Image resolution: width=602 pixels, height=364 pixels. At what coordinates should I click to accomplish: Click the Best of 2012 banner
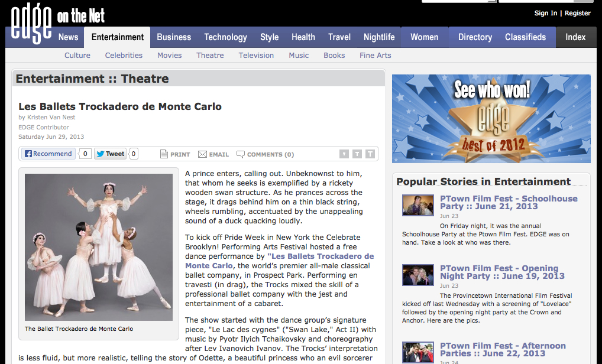[x=491, y=119]
